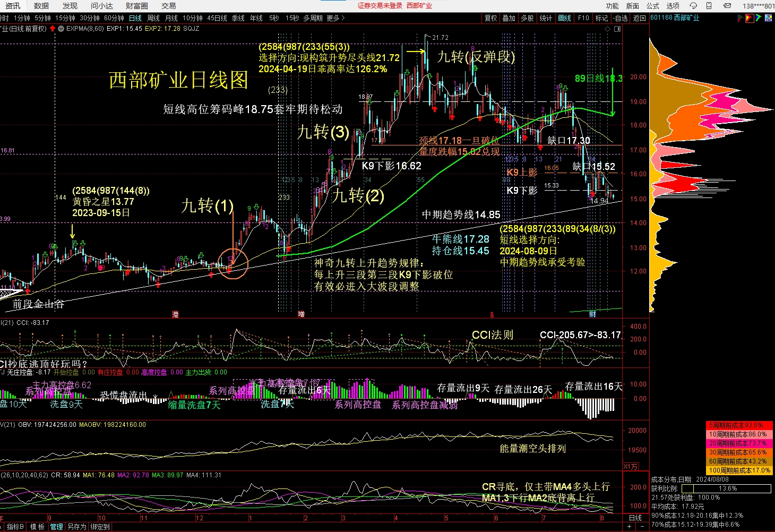Screen dimensions: 775x532
Task: Click the 证券交易未登录 login link
Action: (x=380, y=6)
